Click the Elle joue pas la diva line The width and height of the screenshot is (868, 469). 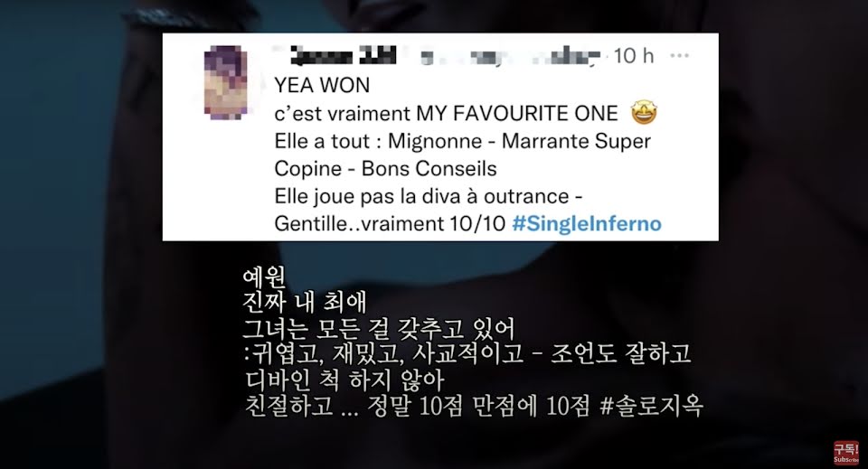(429, 196)
